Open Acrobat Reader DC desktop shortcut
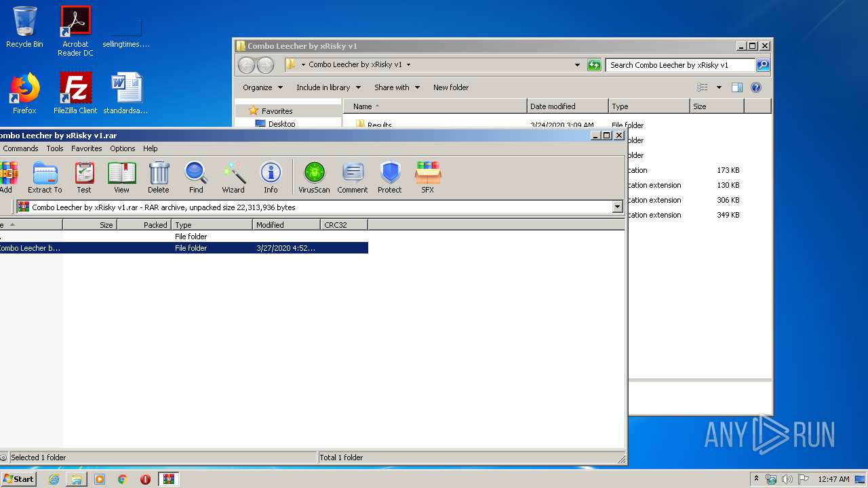Screen dimensions: 868x488 75,31
